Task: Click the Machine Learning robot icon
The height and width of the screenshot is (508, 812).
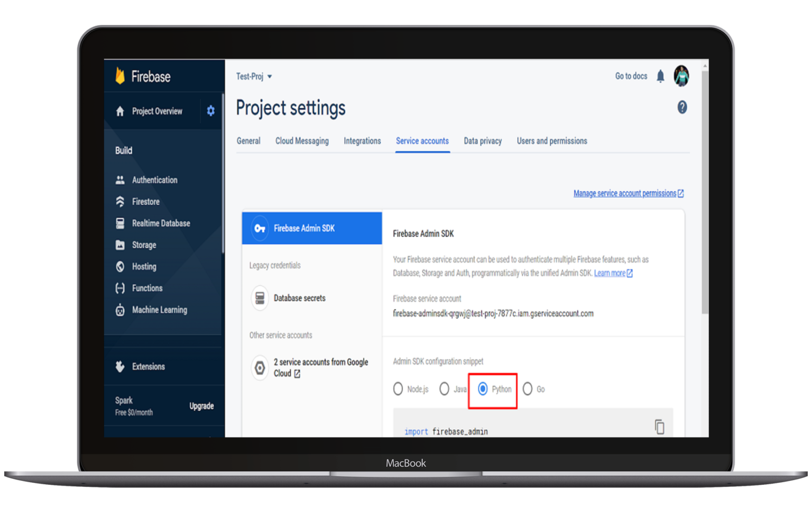Action: [120, 310]
